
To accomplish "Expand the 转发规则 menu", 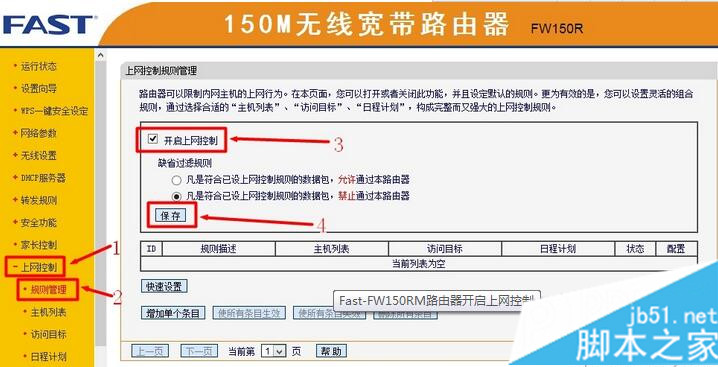I will pyautogui.click(x=38, y=200).
